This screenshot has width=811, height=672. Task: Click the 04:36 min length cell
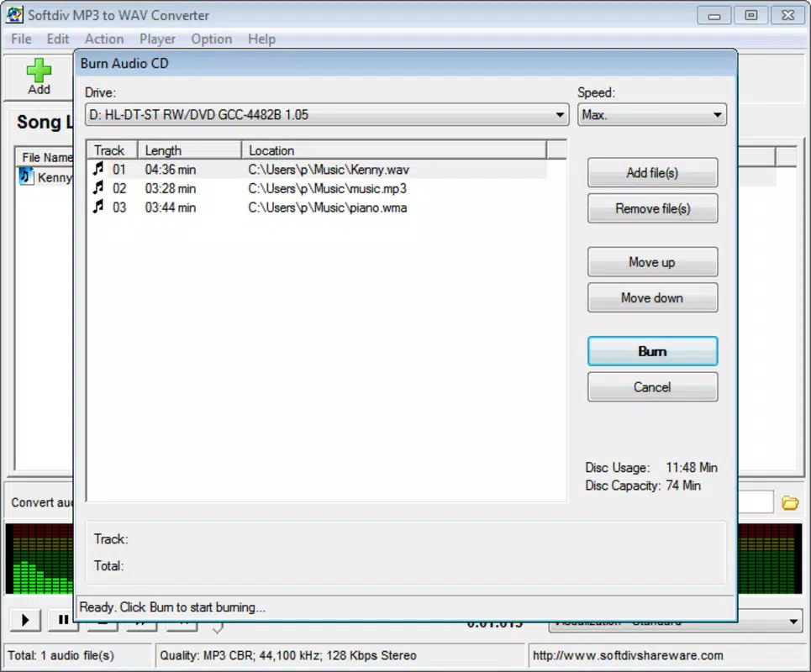[x=170, y=170]
